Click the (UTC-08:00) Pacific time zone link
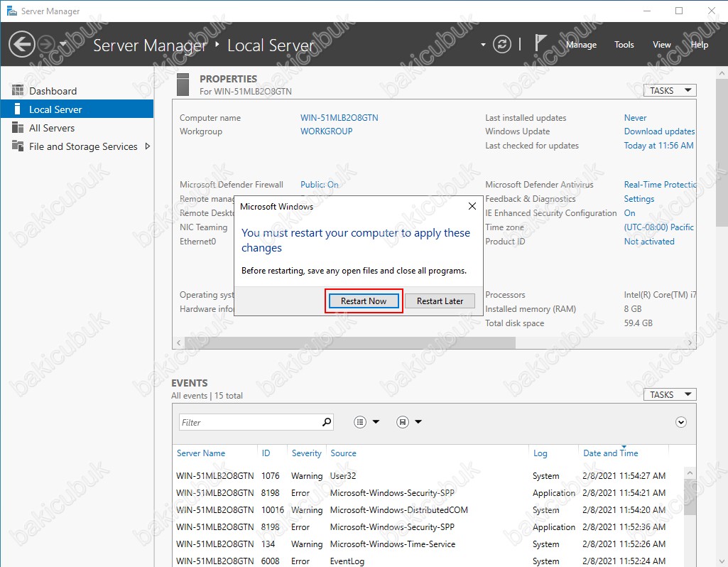The height and width of the screenshot is (567, 728). coord(658,227)
